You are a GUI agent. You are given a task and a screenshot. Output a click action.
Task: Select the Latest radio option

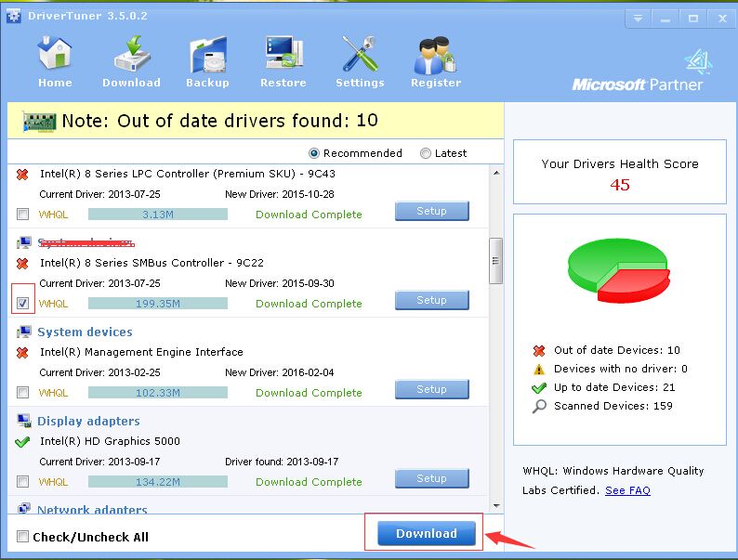(425, 153)
